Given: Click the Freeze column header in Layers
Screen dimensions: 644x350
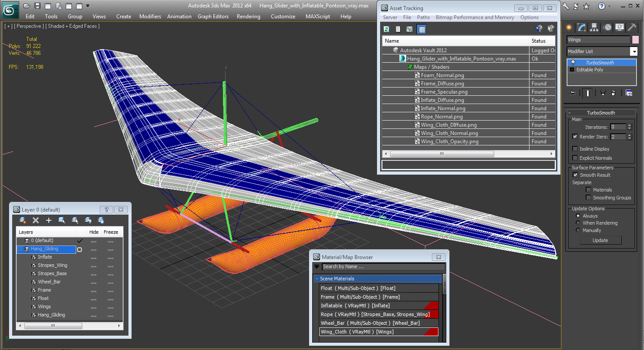Looking at the screenshot, I should [x=111, y=232].
